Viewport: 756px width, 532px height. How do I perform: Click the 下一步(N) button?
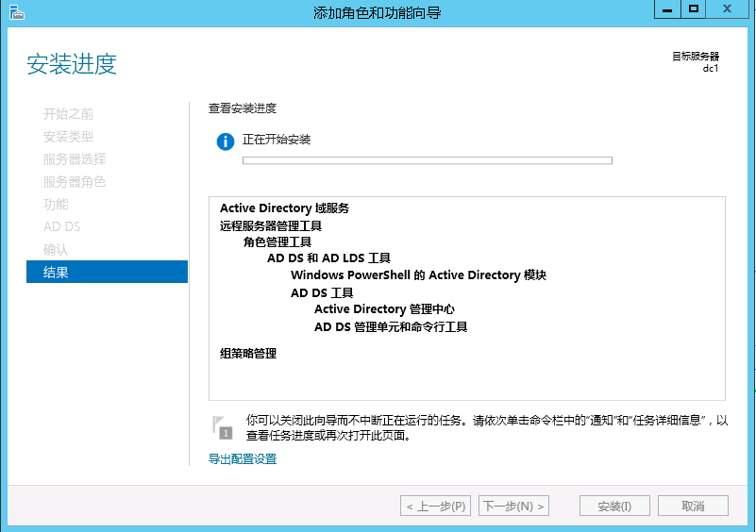(x=513, y=506)
